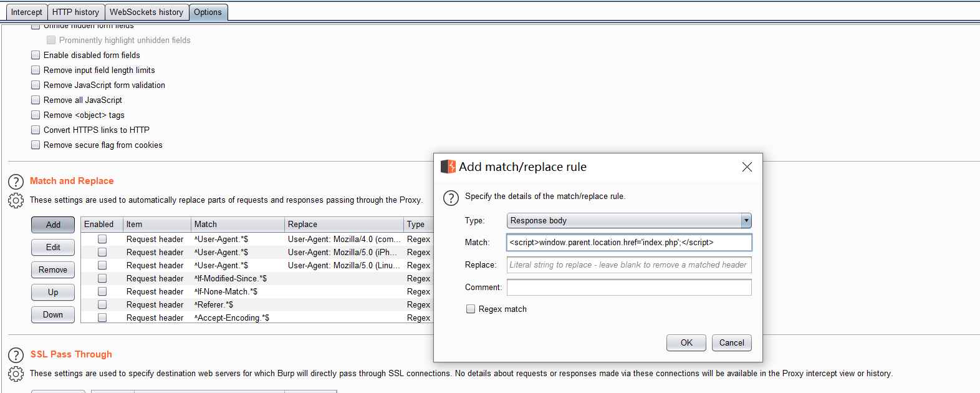Click into the Replace text field

[x=629, y=264]
